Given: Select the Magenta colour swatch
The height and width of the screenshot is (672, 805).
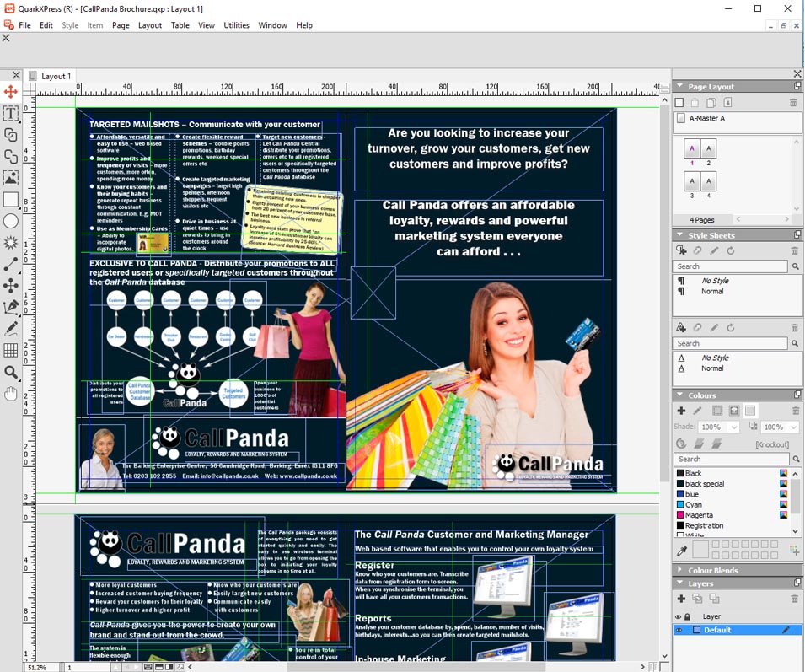Looking at the screenshot, I should pos(699,515).
